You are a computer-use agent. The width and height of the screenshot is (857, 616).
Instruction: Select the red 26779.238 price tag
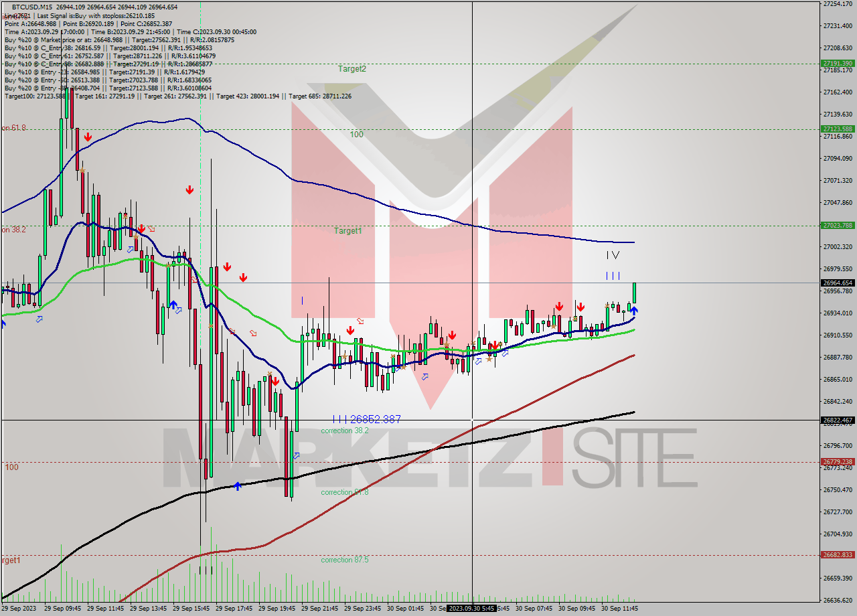(837, 461)
